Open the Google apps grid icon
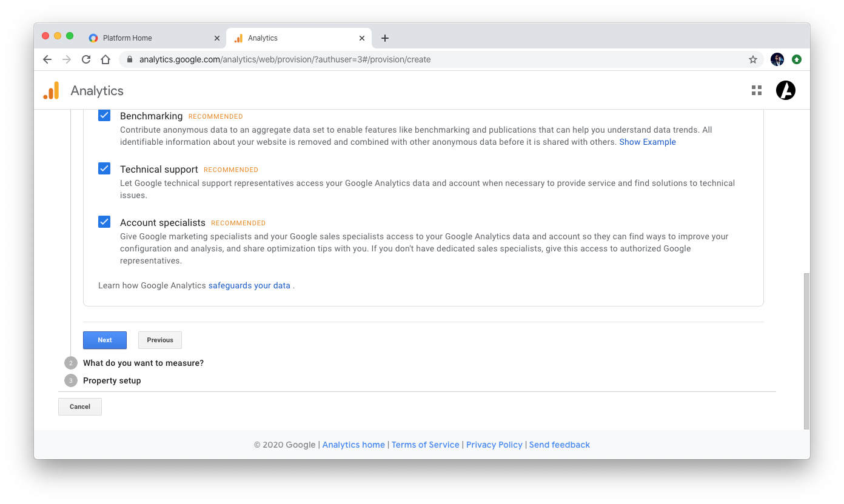This screenshot has width=844, height=504. 757,90
